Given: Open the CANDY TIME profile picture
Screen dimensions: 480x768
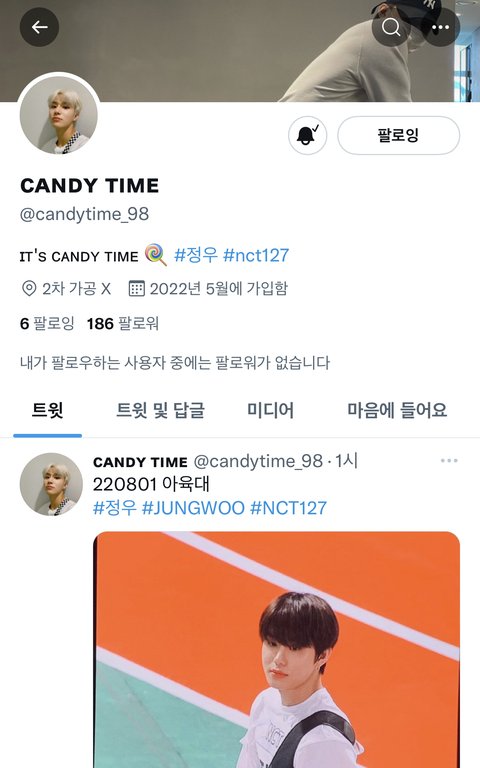Looking at the screenshot, I should tap(59, 115).
